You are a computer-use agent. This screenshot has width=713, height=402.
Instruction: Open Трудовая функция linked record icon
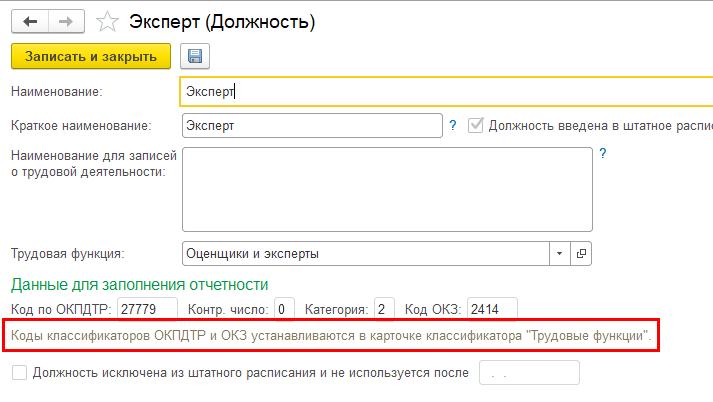[581, 253]
